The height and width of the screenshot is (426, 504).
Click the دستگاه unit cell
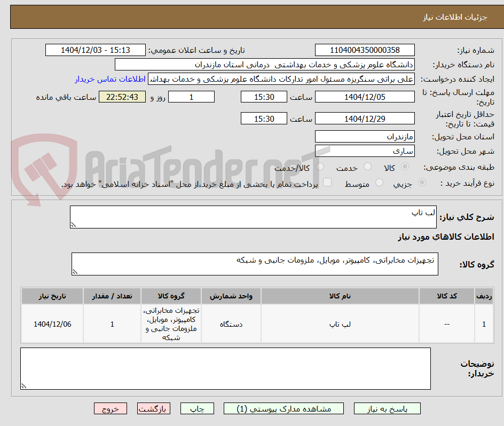click(231, 324)
